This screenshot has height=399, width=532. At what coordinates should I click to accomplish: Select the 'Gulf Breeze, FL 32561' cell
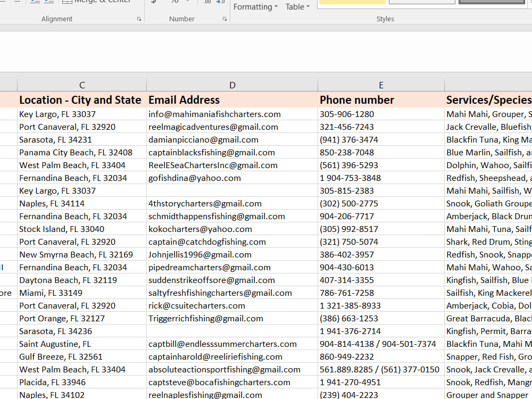[x=82, y=357]
